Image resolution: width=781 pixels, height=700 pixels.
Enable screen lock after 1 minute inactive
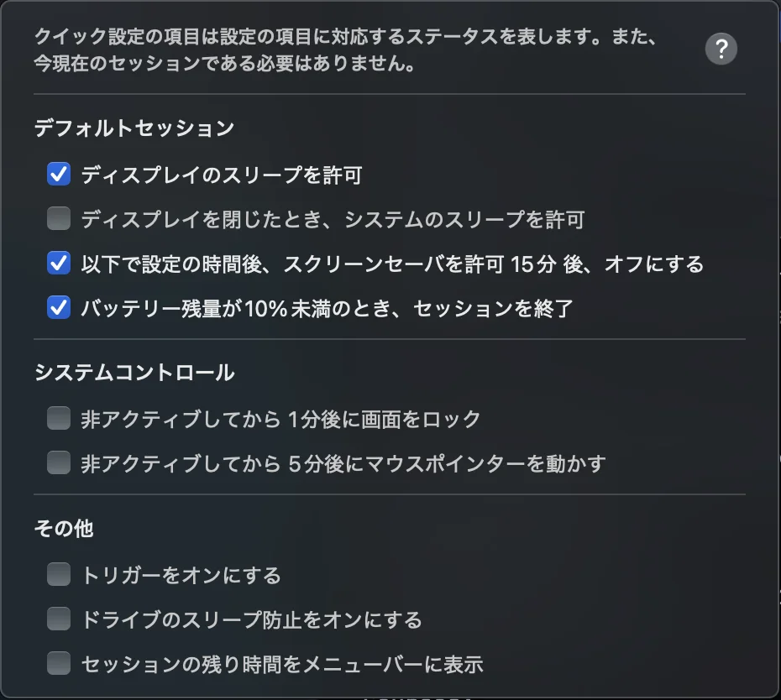tap(58, 418)
